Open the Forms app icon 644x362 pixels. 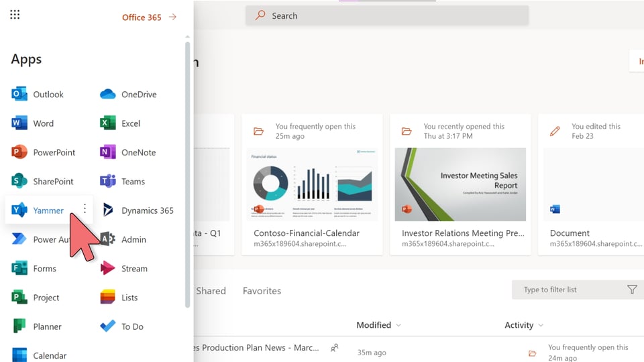pyautogui.click(x=19, y=268)
